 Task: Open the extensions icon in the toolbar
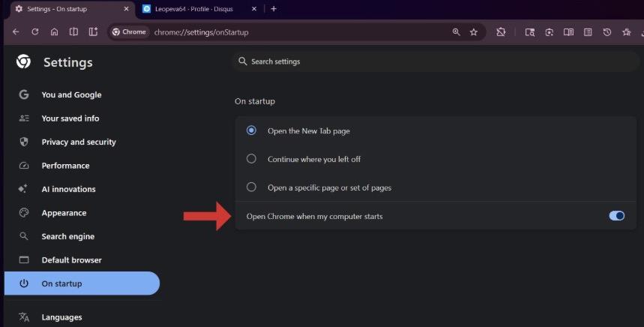point(501,32)
